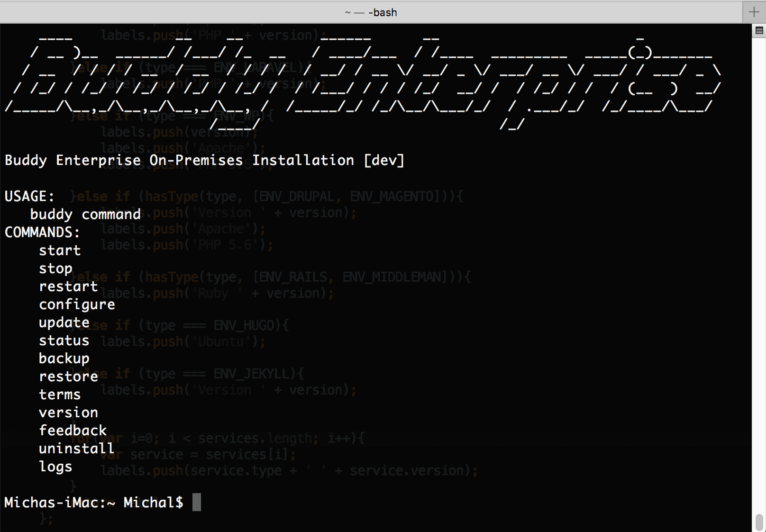The image size is (766, 532).
Task: Click the terminal cursor block
Action: [x=197, y=503]
